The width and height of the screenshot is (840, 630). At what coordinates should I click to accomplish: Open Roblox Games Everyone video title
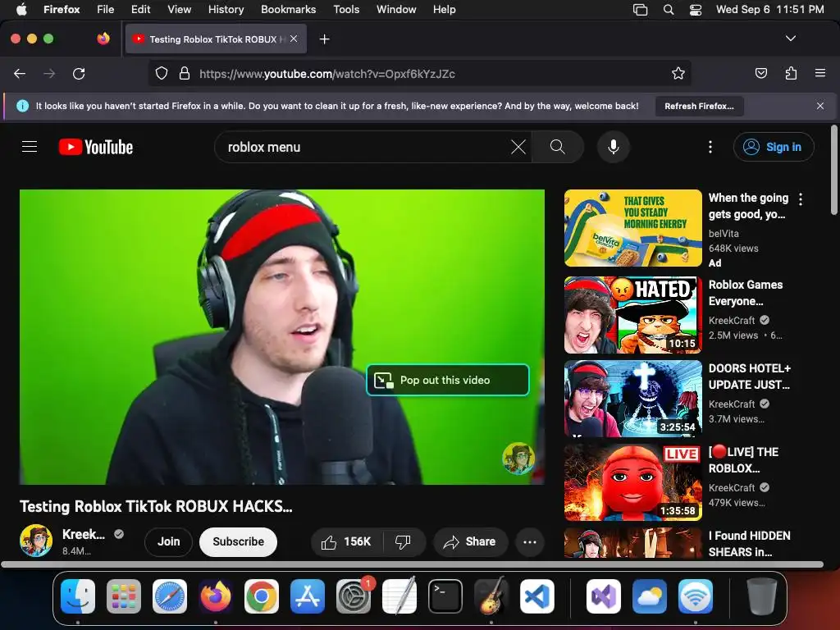pyautogui.click(x=745, y=293)
